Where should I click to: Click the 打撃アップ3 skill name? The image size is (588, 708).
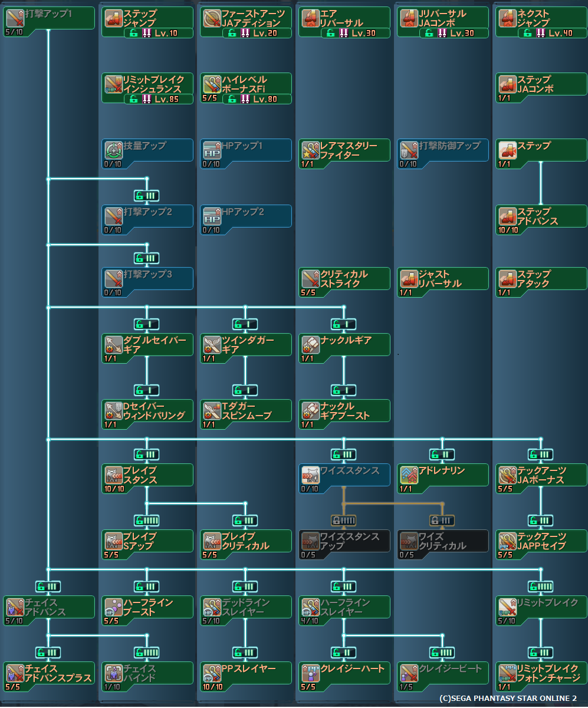[x=148, y=274]
